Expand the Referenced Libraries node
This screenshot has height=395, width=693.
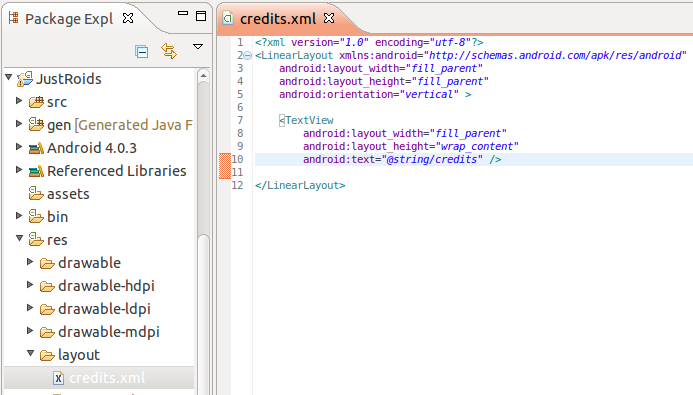tap(19, 169)
